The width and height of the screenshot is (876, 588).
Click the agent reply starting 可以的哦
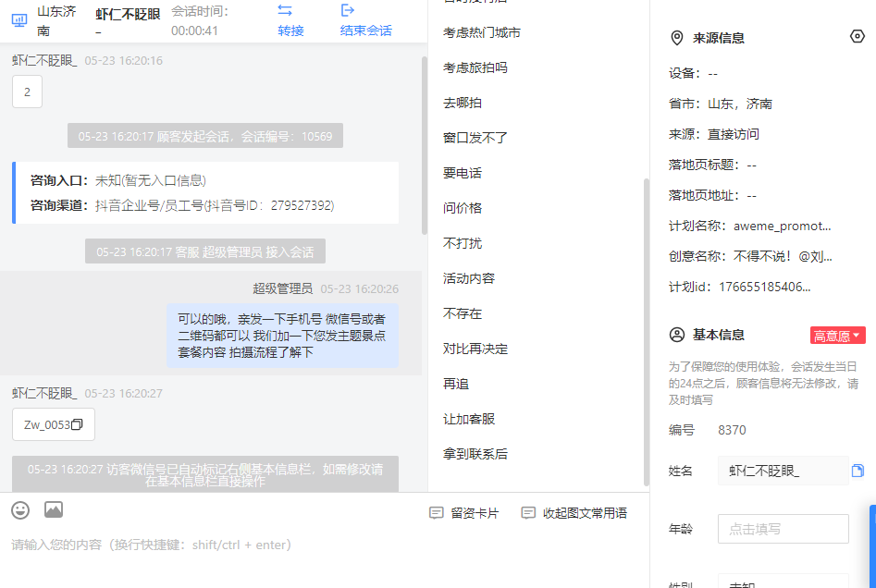tap(282, 336)
